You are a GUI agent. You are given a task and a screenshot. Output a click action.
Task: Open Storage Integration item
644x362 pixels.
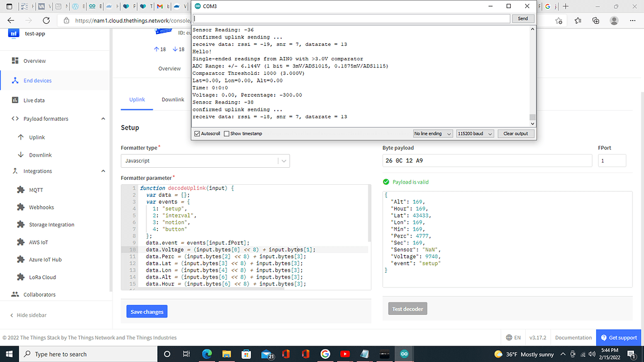52,224
